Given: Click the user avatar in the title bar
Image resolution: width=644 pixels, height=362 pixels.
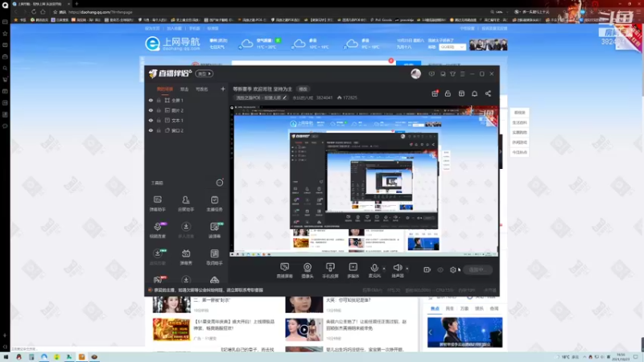Looking at the screenshot, I should 415,73.
